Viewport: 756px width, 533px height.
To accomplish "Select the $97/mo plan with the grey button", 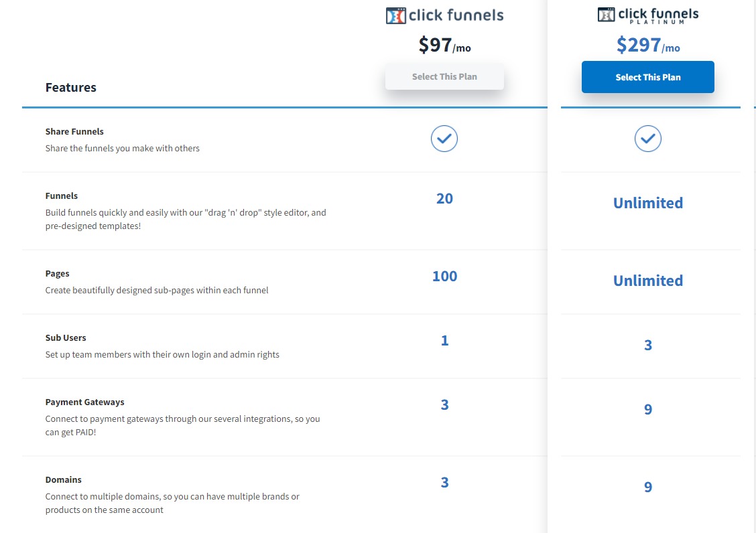I will tap(444, 76).
